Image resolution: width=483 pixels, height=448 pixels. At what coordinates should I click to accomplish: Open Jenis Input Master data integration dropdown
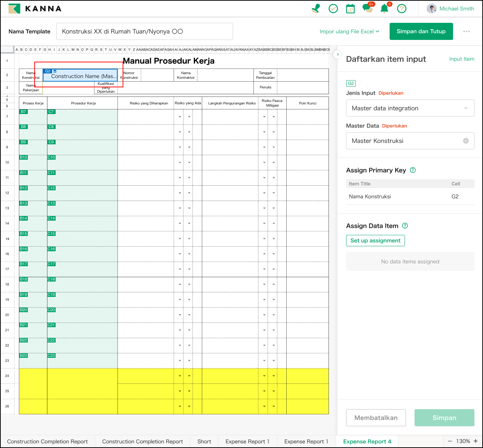coord(410,108)
